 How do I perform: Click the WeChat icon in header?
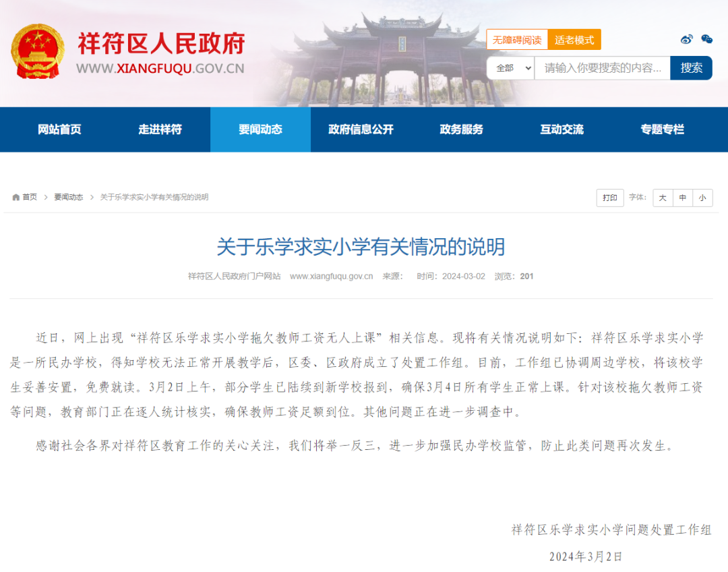pyautogui.click(x=706, y=39)
